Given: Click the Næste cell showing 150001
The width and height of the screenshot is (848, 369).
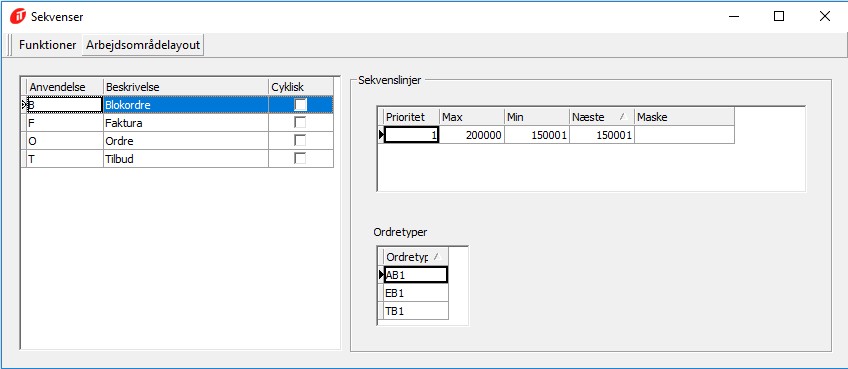Looking at the screenshot, I should [x=601, y=135].
